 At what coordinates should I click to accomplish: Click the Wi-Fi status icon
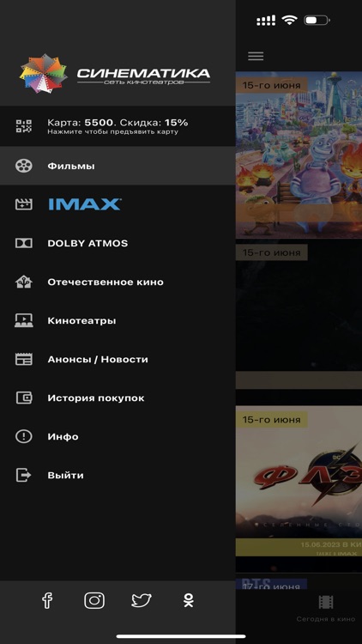pyautogui.click(x=289, y=20)
